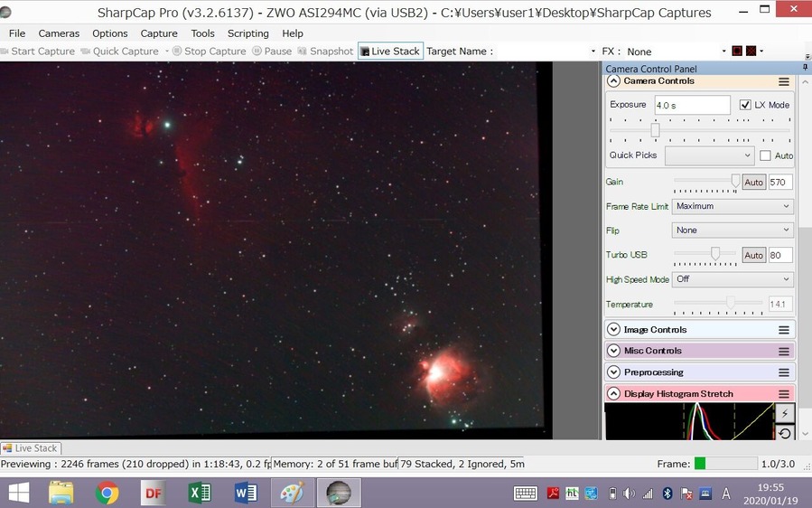Click the Turbo USB value field showing 80
The image size is (812, 508).
tap(780, 255)
